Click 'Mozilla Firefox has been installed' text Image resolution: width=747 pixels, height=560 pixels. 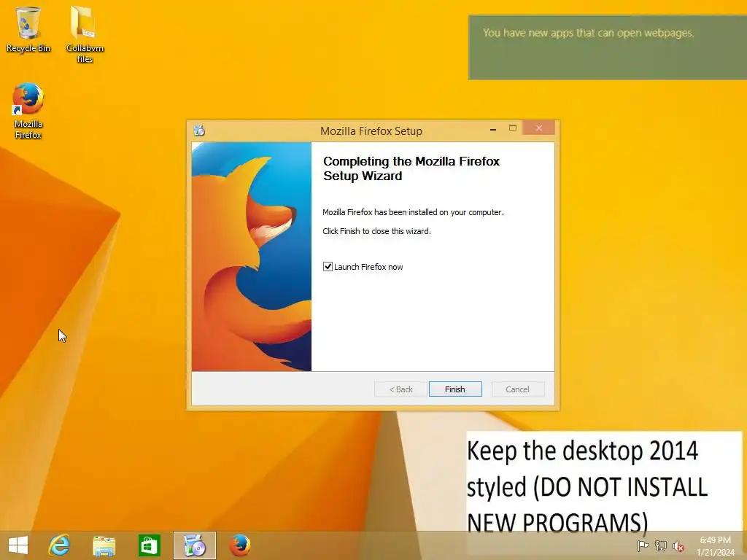pos(413,212)
